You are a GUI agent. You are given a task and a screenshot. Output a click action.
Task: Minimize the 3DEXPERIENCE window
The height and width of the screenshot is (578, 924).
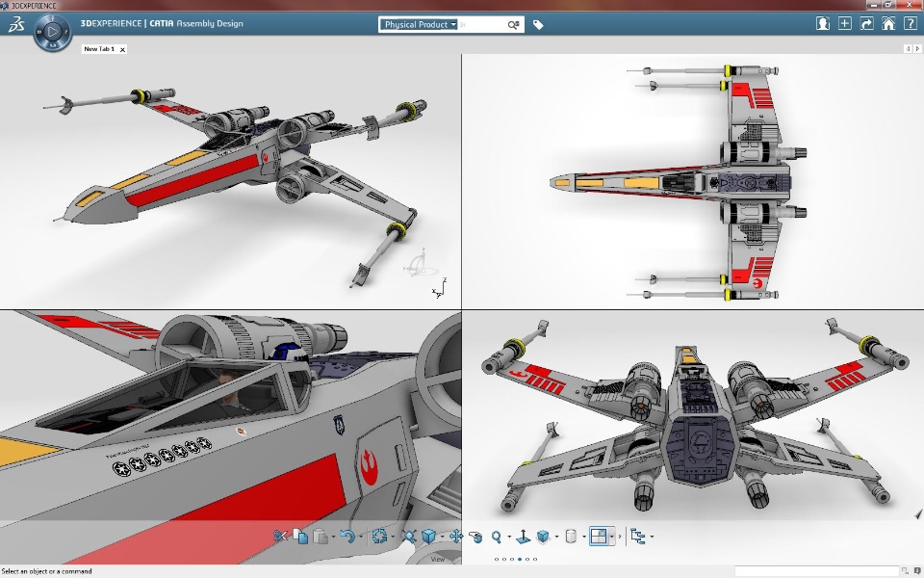coord(873,5)
